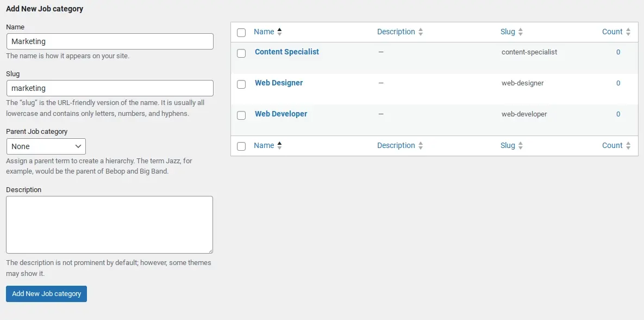Viewport: 644px width, 320px height.
Task: Tick the select-all checkbox in the table footer
Action: tap(241, 146)
